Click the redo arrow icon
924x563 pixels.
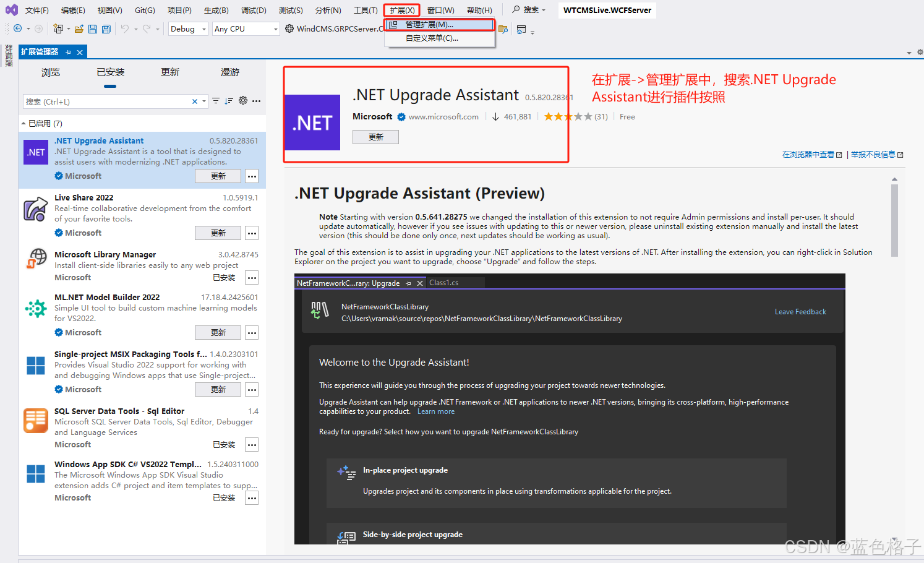coord(147,28)
